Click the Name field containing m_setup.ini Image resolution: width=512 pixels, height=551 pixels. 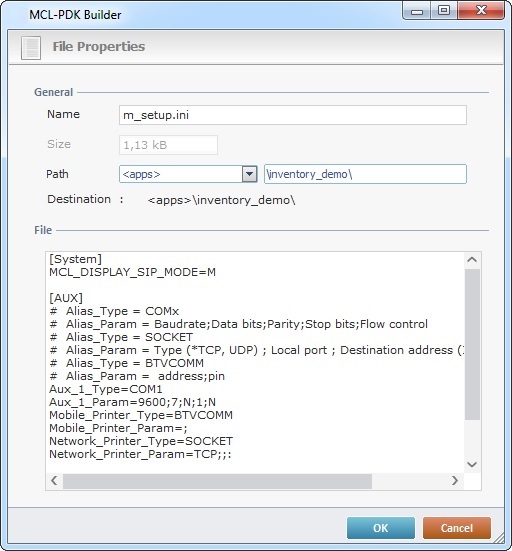point(293,115)
